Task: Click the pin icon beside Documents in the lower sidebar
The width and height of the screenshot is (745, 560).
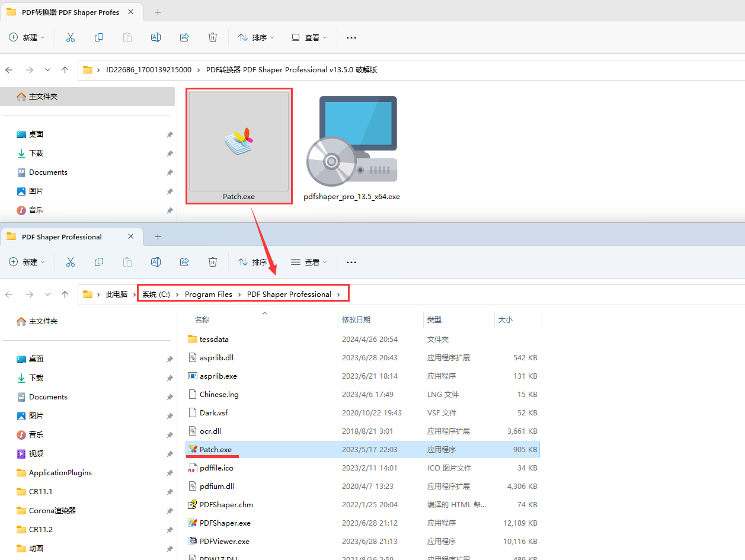Action: point(170,397)
